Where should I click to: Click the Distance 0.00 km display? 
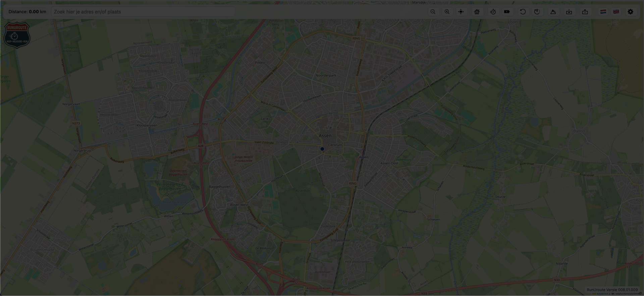(x=27, y=12)
